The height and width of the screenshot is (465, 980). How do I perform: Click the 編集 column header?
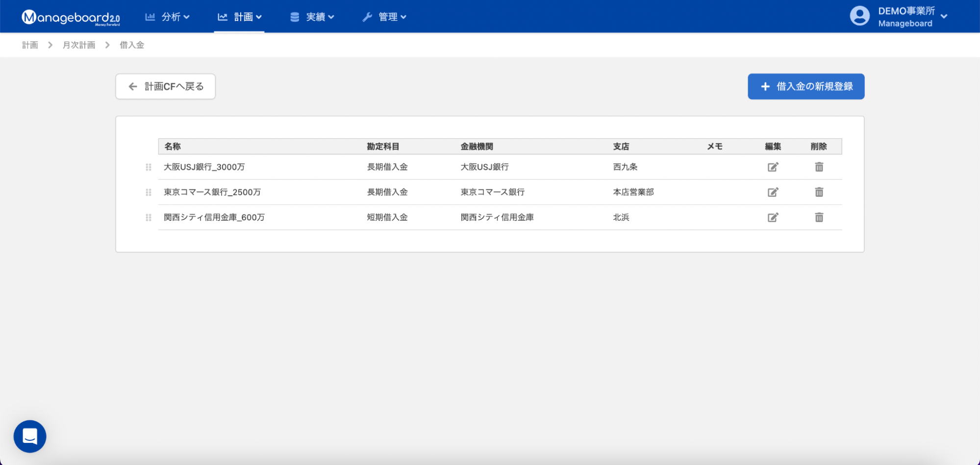(x=773, y=146)
